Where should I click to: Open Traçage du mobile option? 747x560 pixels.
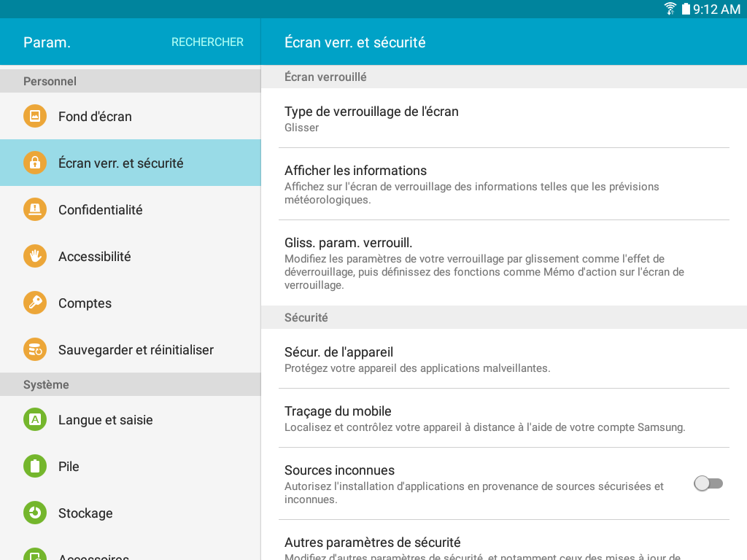point(504,418)
